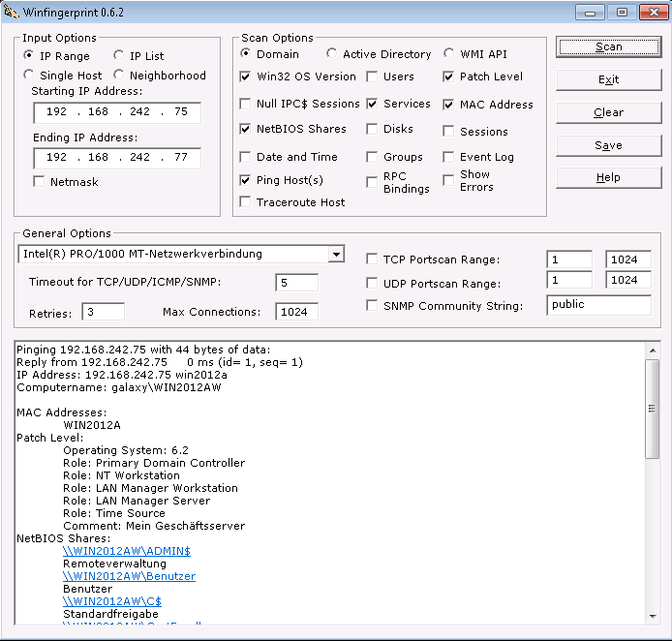
Task: Uncheck the Win32 OS Version option
Action: (246, 76)
